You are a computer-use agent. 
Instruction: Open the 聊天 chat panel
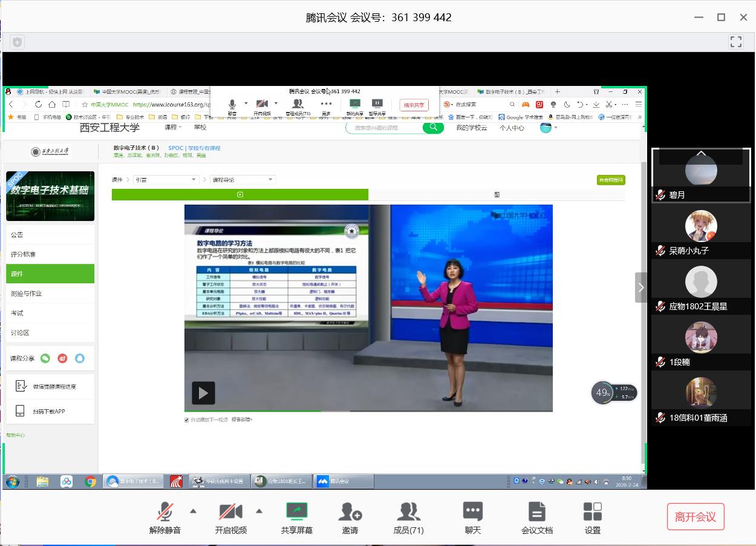point(472,518)
